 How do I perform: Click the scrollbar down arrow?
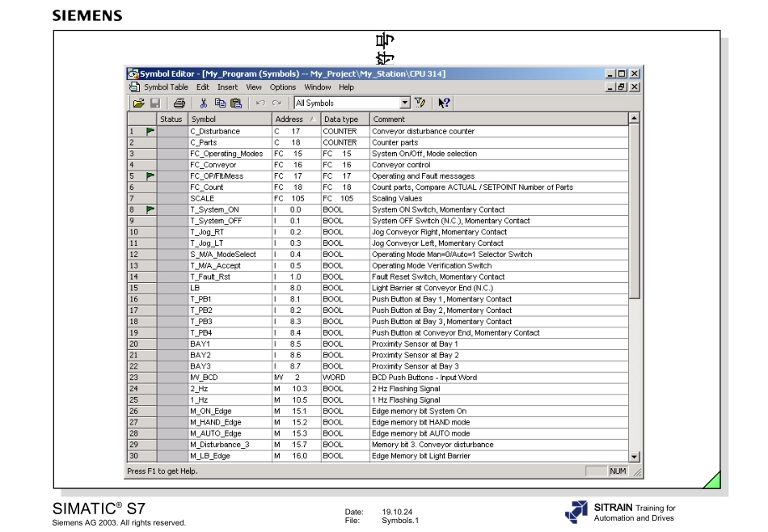(x=635, y=457)
